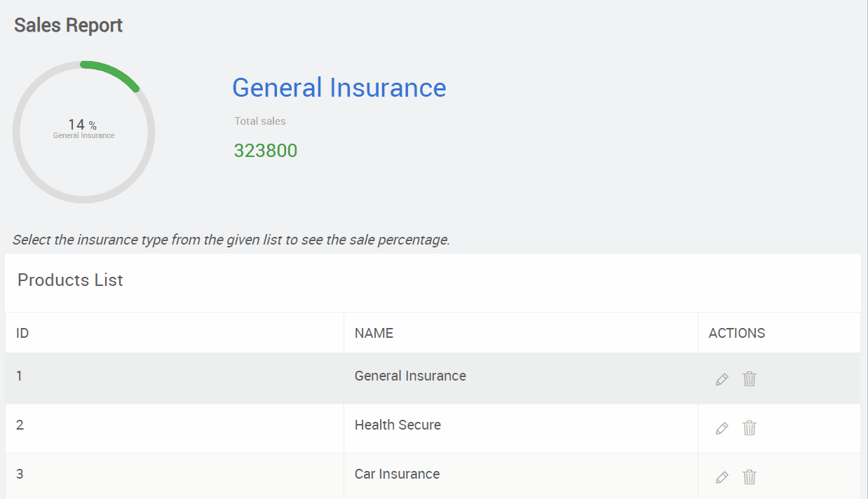This screenshot has height=499, width=868.
Task: Click the ID column header
Action: (22, 333)
